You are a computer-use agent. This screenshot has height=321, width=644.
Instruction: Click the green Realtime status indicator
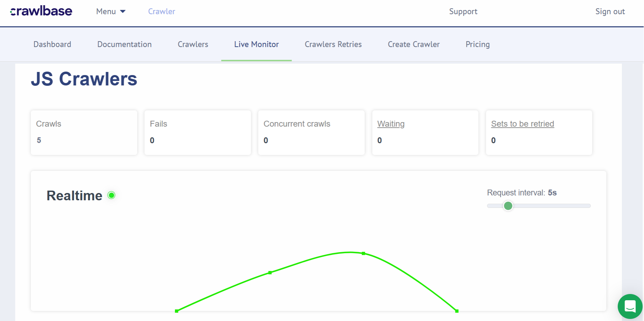point(111,195)
